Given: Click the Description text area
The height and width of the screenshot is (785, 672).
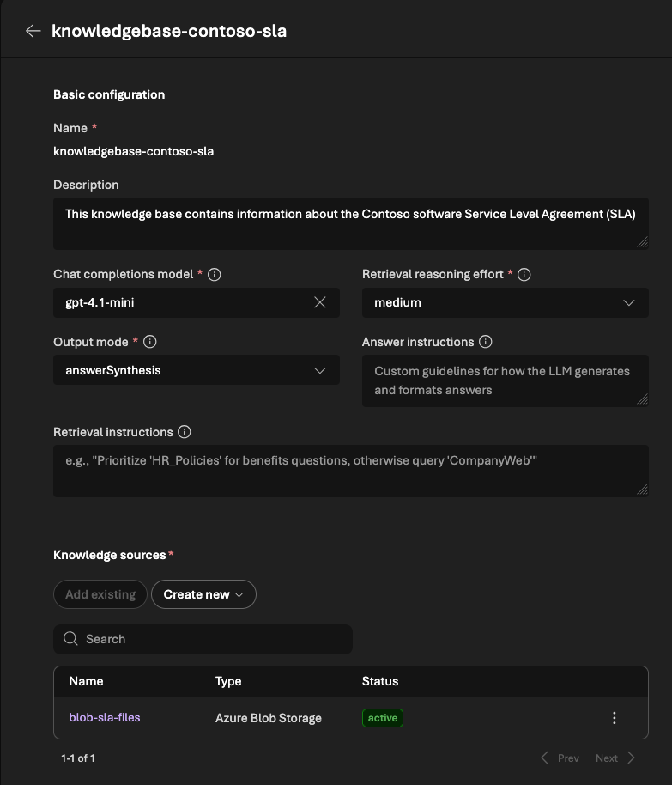Looking at the screenshot, I should (350, 225).
